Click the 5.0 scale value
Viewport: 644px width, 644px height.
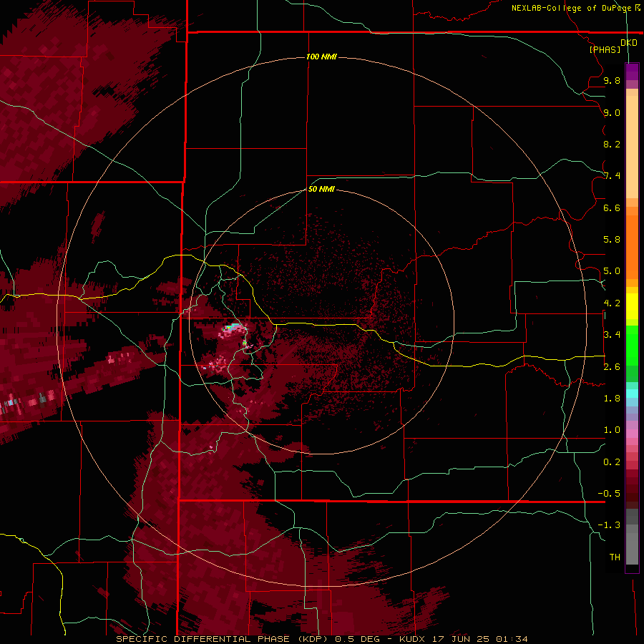612,271
